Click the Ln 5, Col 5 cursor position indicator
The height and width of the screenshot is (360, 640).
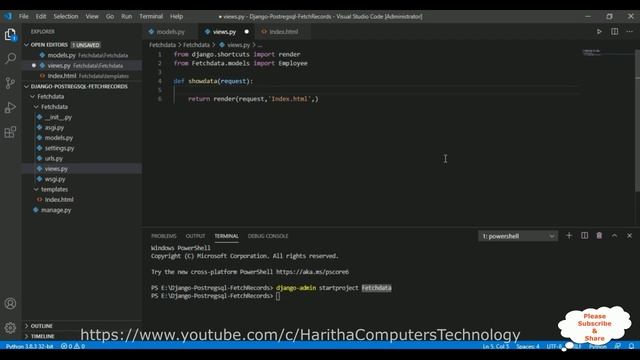496,346
